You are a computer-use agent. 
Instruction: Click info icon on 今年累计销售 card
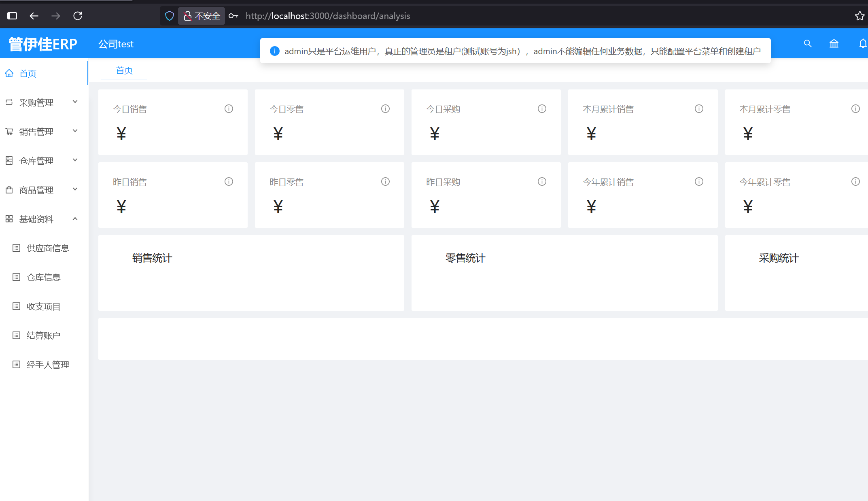pyautogui.click(x=699, y=182)
